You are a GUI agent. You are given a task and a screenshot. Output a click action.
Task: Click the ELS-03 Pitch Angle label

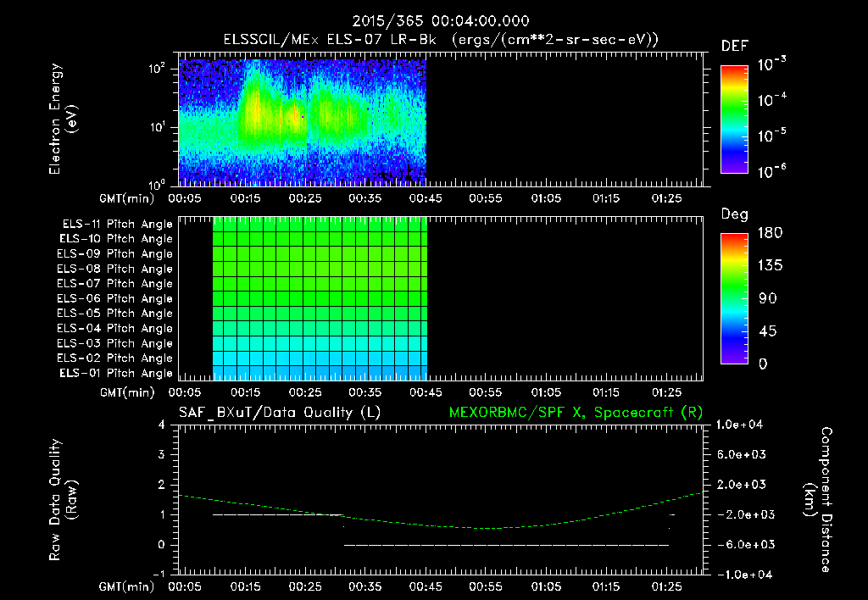pos(115,343)
